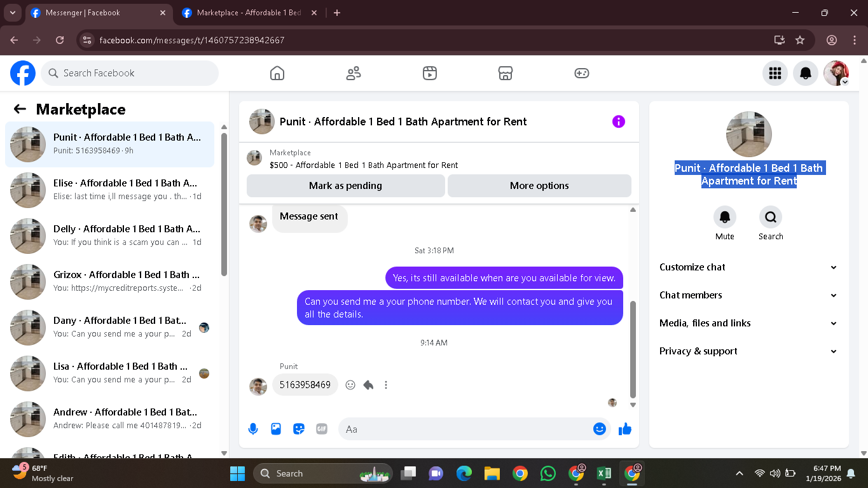Open Excel from the taskbar
This screenshot has height=488, width=868.
click(x=603, y=473)
